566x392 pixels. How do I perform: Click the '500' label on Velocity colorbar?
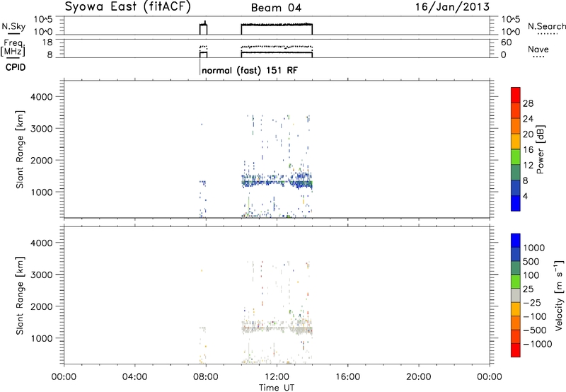pos(530,262)
